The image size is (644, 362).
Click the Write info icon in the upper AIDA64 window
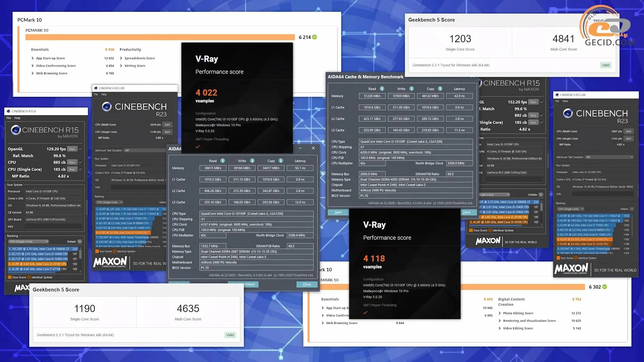(412, 89)
